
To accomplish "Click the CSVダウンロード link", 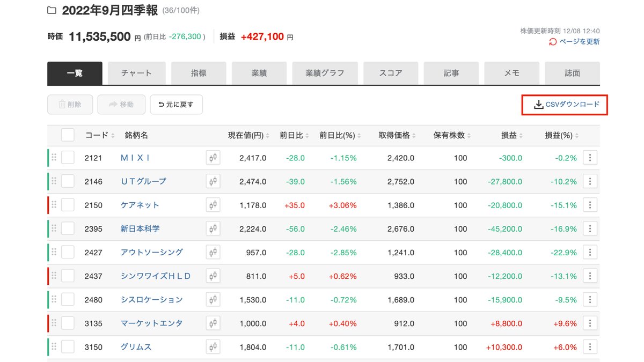I will (567, 105).
